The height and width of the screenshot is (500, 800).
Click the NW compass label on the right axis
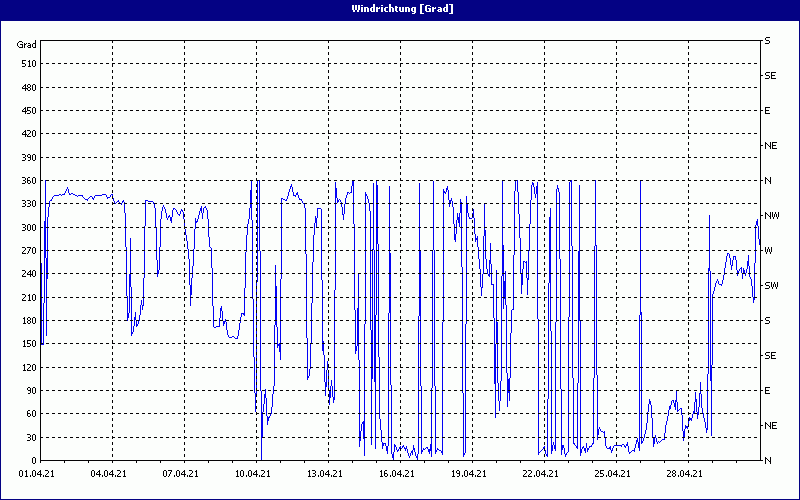coord(771,215)
